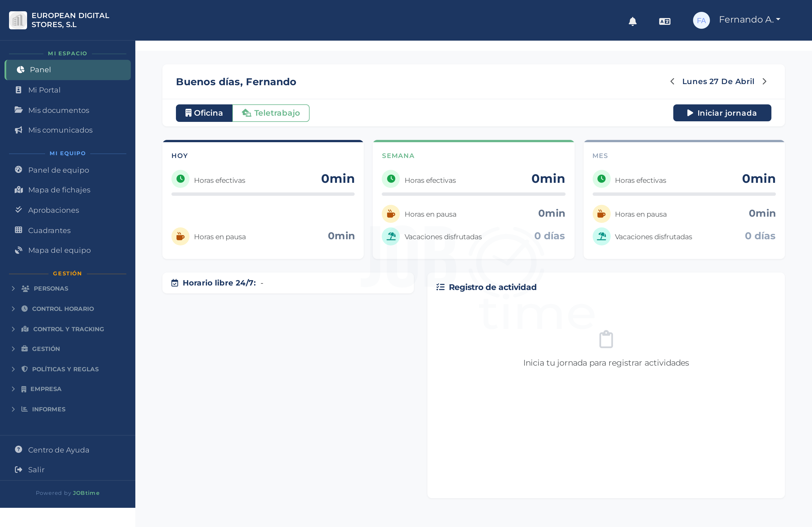Click Salir to log out
The height and width of the screenshot is (527, 812).
click(x=36, y=470)
